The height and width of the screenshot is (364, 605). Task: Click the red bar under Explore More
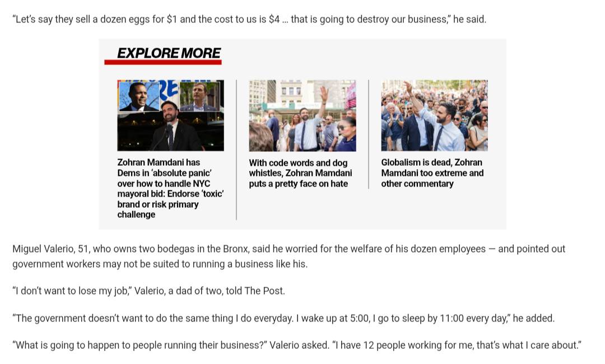[163, 62]
